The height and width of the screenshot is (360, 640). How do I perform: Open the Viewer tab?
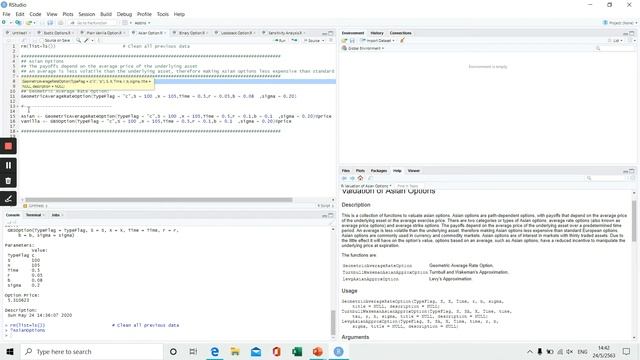[x=413, y=171]
